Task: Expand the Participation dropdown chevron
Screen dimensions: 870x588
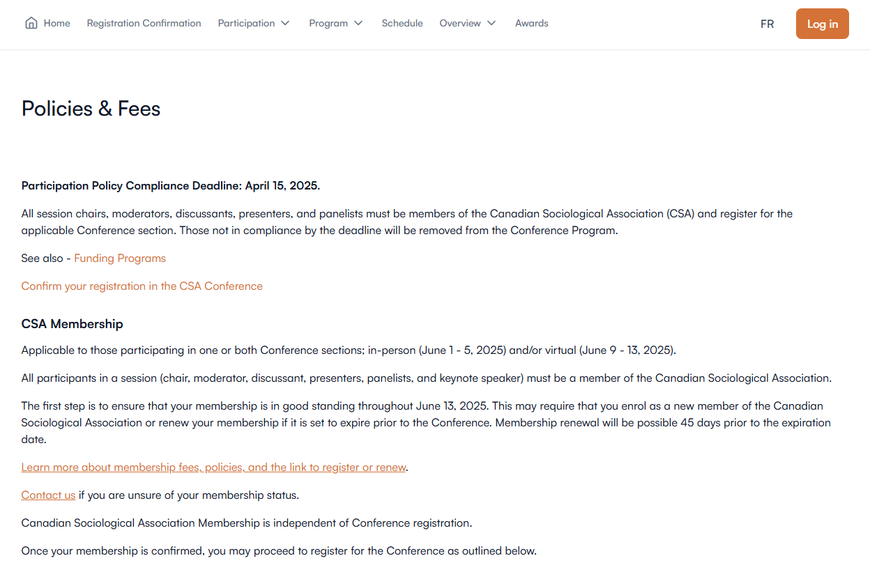Action: click(x=285, y=23)
